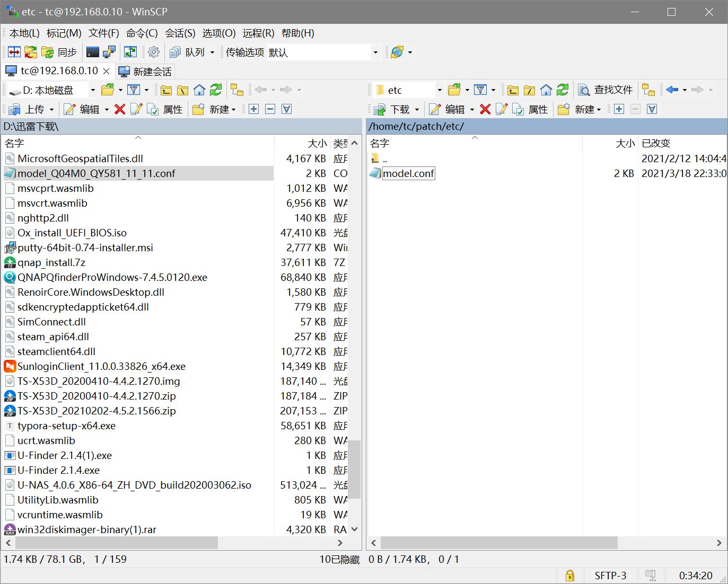Click the local unselect files minus icon

pos(270,109)
